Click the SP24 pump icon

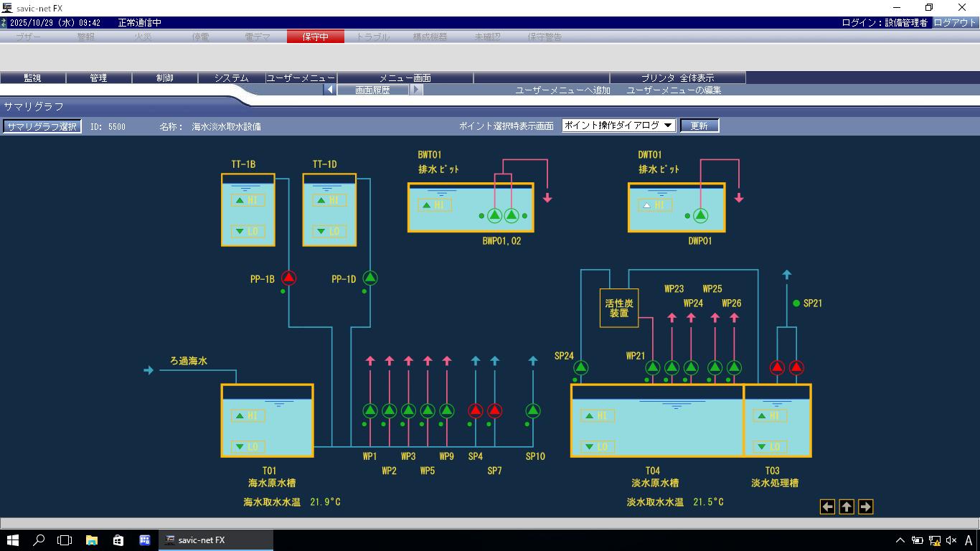580,368
